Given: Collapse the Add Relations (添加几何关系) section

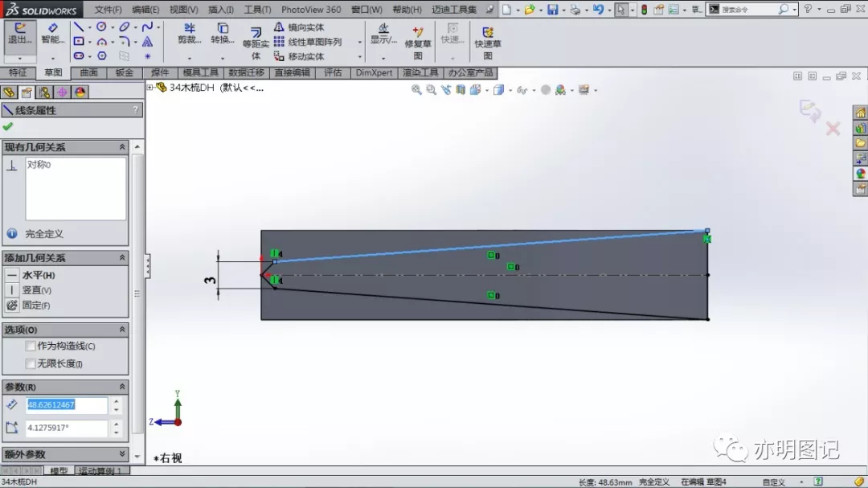Looking at the screenshot, I should pyautogui.click(x=122, y=257).
